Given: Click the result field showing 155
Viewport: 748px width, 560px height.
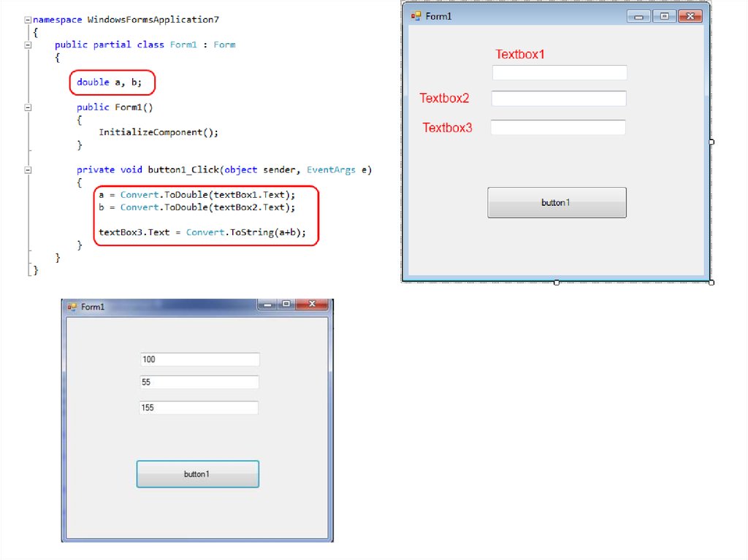Looking at the screenshot, I should (x=199, y=407).
